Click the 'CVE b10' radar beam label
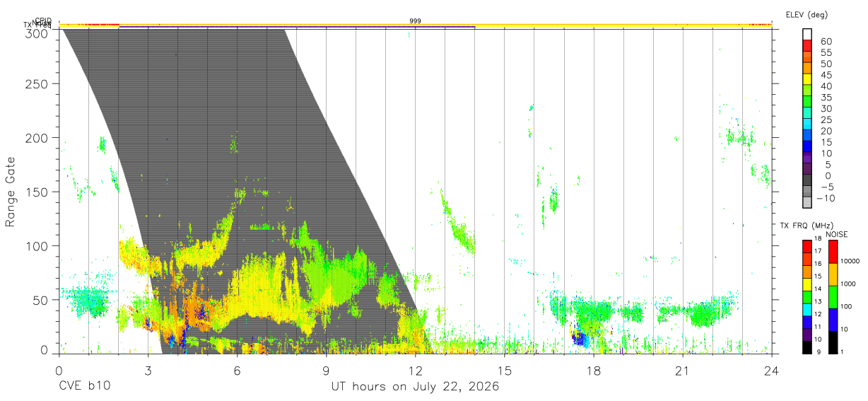The height and width of the screenshot is (401, 868). tap(83, 387)
